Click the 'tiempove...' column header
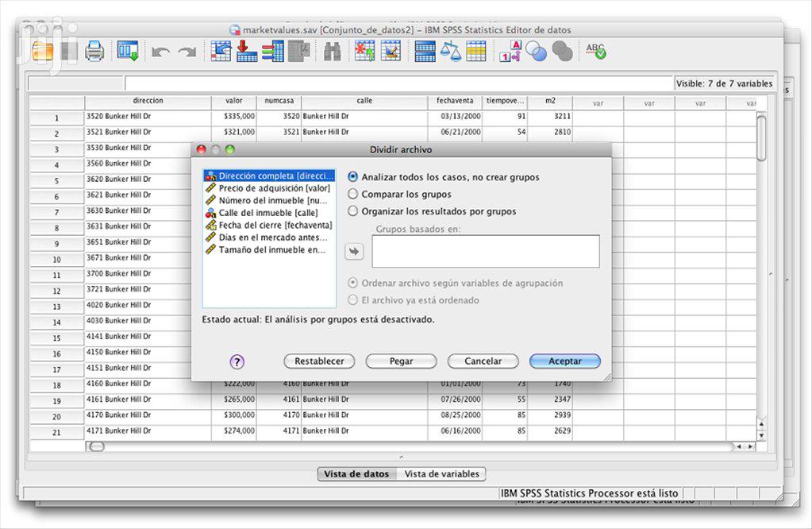812x529 pixels. coord(505,101)
